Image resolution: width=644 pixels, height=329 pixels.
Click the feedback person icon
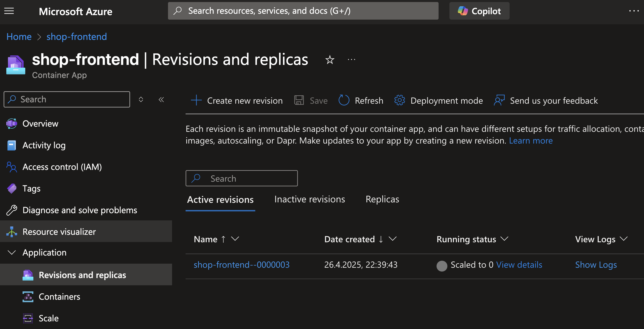tap(499, 100)
